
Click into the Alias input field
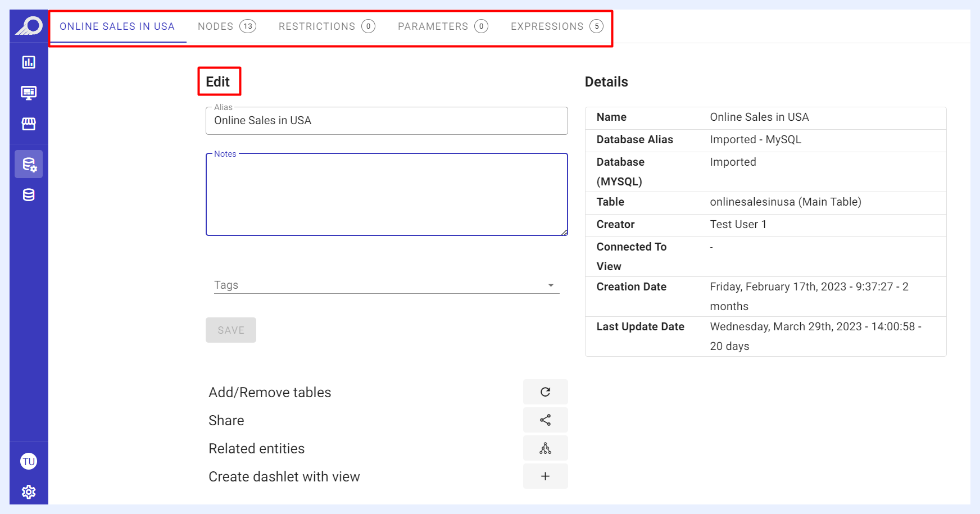(x=387, y=121)
